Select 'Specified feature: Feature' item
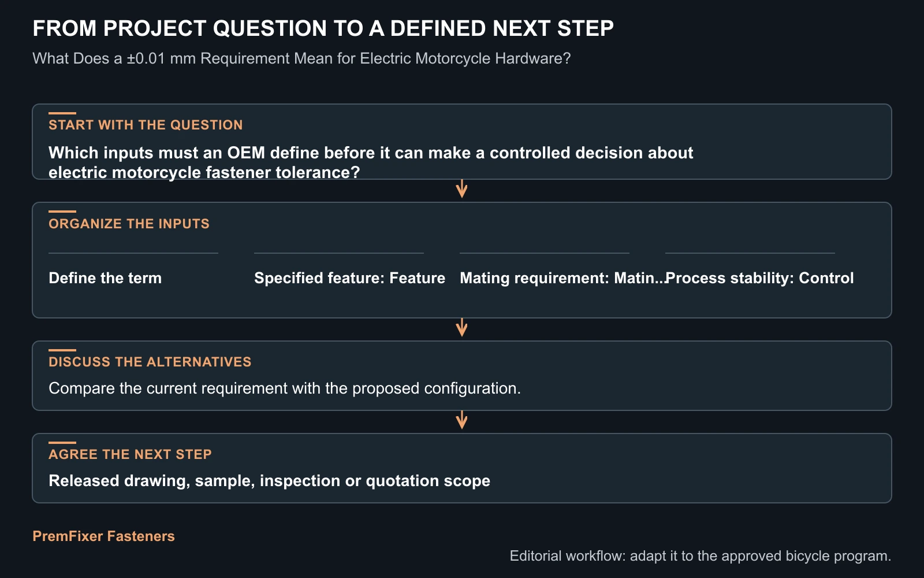Screen dimensions: 924x578 pos(349,278)
